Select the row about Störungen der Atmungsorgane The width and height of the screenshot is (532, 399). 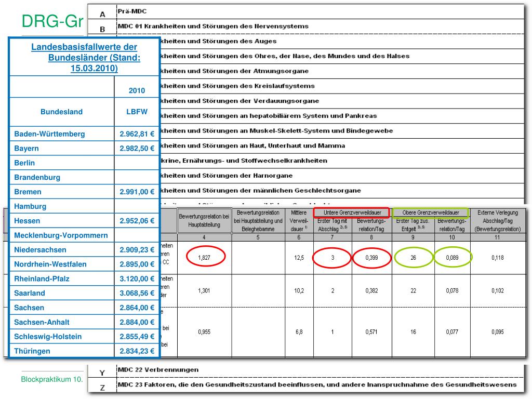pos(342,71)
